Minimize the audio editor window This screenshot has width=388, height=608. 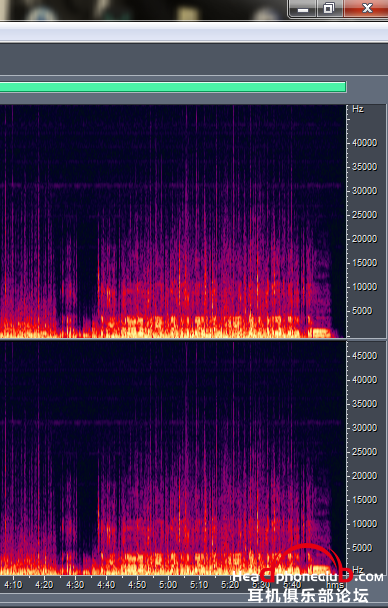point(302,9)
